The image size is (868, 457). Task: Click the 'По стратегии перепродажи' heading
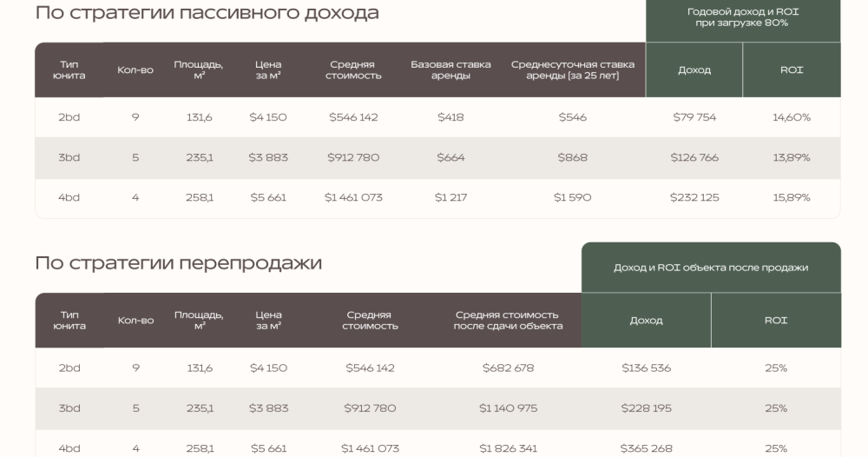(178, 263)
